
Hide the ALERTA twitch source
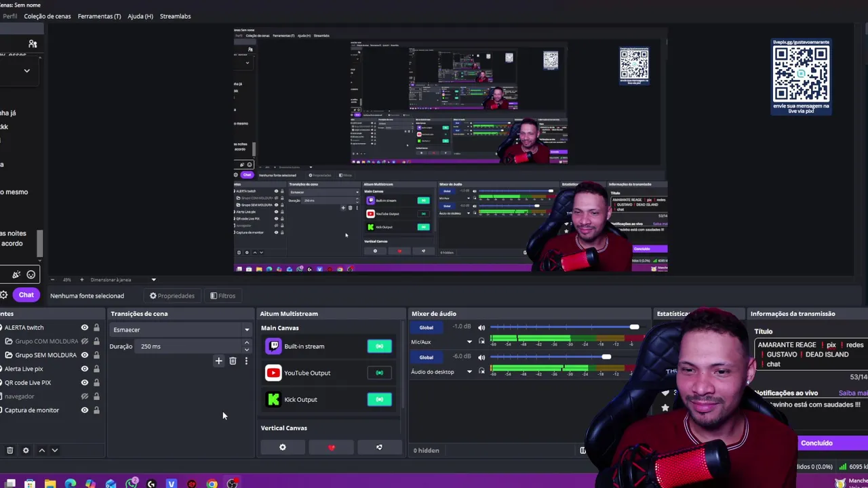coord(85,327)
